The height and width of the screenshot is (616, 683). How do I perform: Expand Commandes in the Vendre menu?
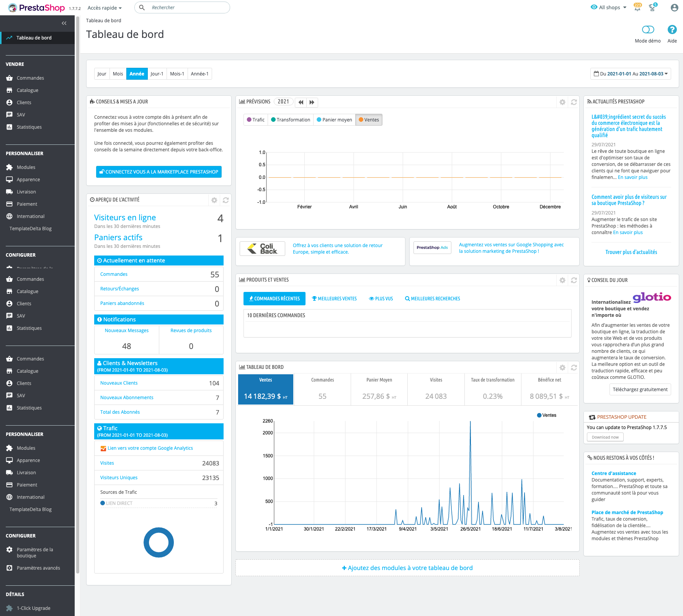30,78
